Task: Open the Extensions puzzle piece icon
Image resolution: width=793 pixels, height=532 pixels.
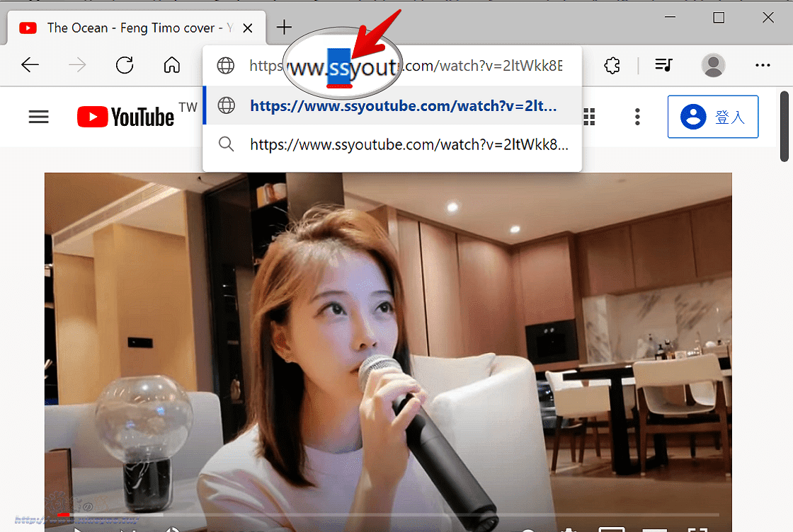Action: (612, 65)
